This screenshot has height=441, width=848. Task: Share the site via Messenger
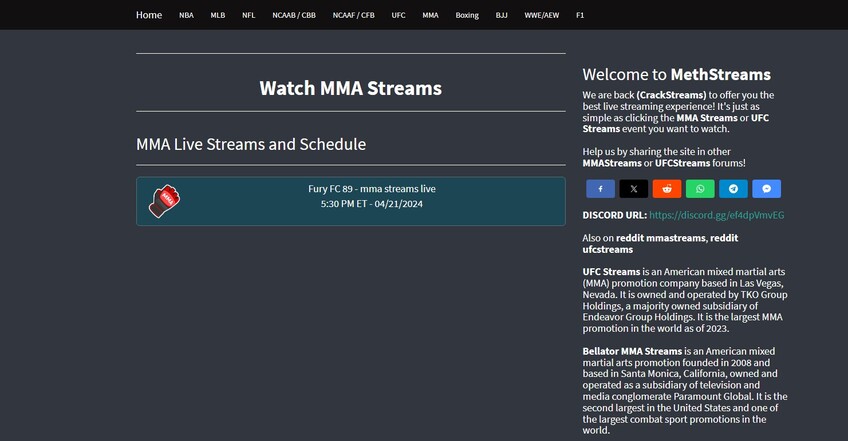pyautogui.click(x=766, y=189)
